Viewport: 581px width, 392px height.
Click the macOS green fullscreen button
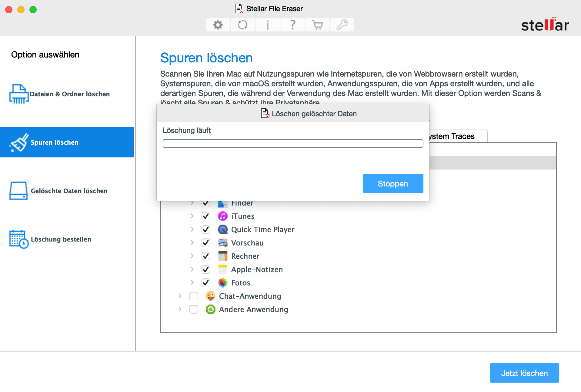[x=33, y=10]
